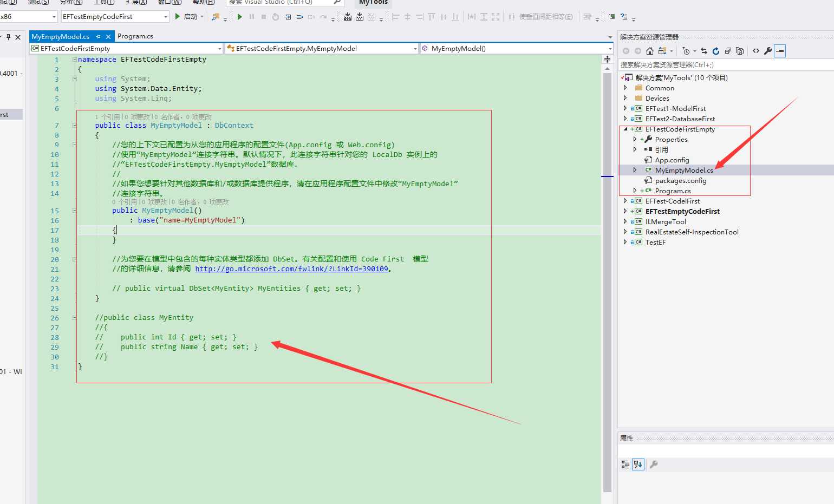This screenshot has height=504, width=834.
Task: Click the wrench Properties icon in Solution Explorer
Action: pyautogui.click(x=768, y=51)
